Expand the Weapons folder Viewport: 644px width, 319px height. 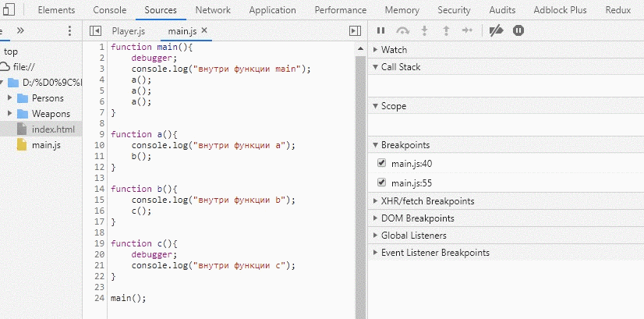pyautogui.click(x=9, y=114)
